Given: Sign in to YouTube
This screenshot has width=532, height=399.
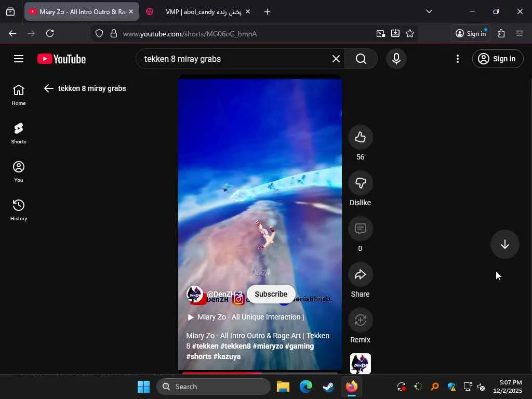Looking at the screenshot, I should 498,59.
